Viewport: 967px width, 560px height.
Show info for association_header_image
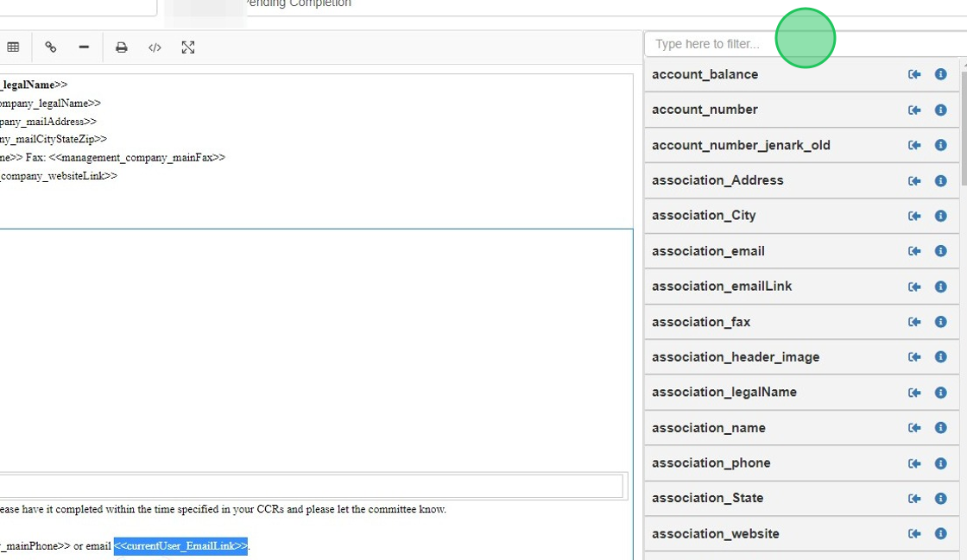click(x=940, y=357)
